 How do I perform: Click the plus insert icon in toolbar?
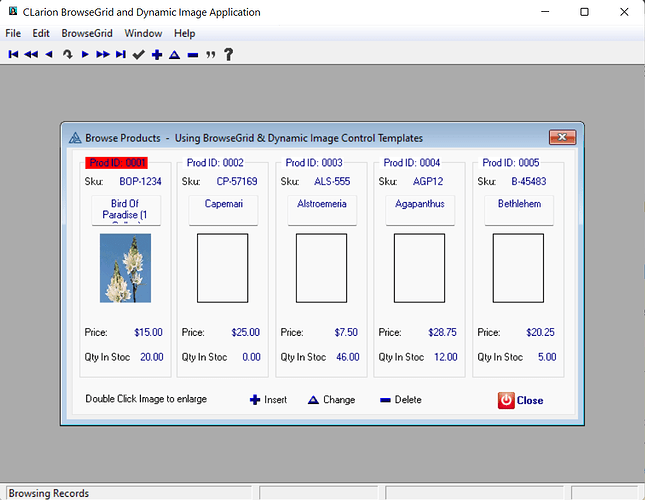157,55
